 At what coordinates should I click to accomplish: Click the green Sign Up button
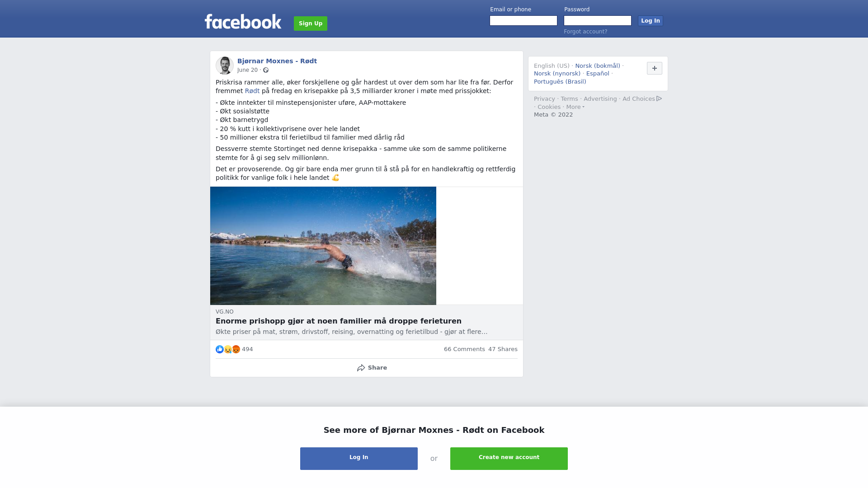[x=311, y=23]
